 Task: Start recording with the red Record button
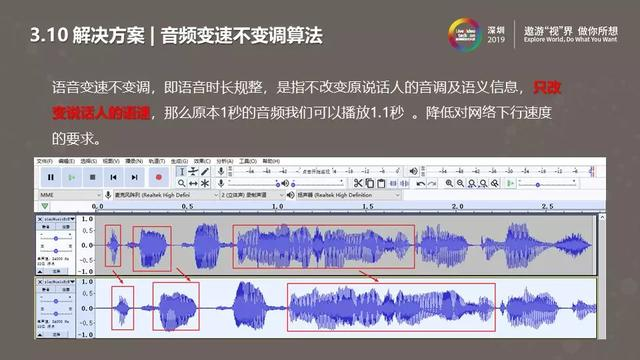point(159,177)
